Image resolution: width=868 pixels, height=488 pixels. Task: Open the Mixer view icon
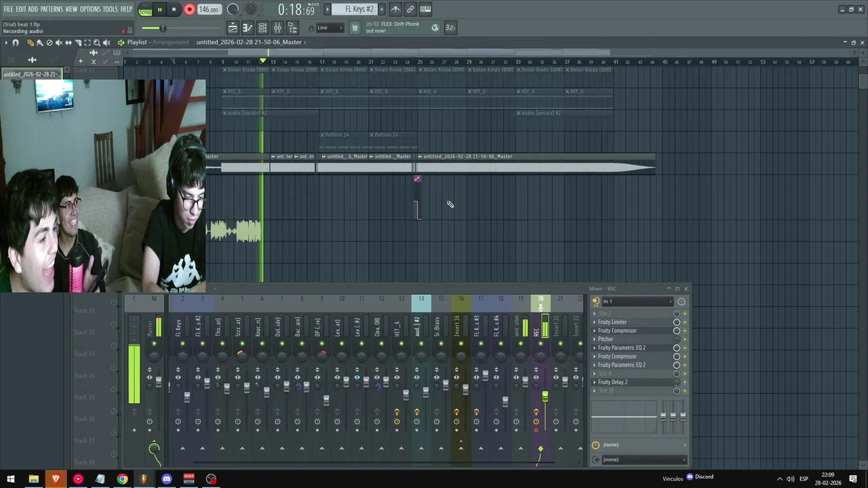click(277, 28)
